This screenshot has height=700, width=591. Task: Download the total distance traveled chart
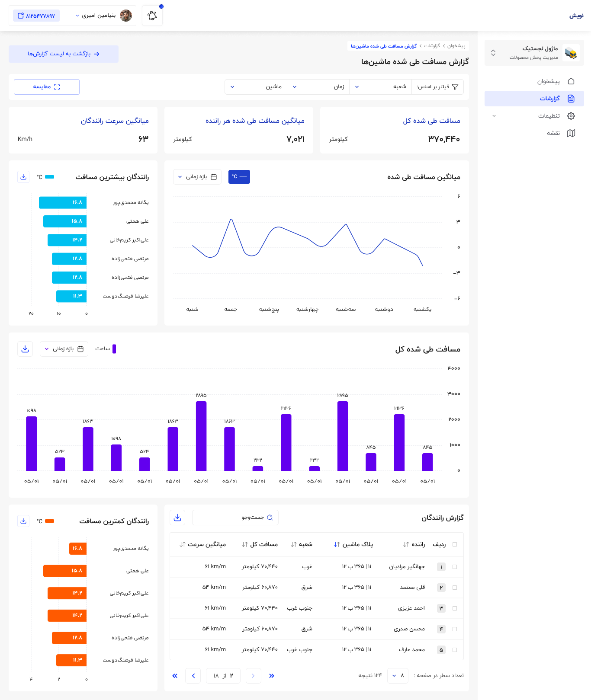coord(25,349)
